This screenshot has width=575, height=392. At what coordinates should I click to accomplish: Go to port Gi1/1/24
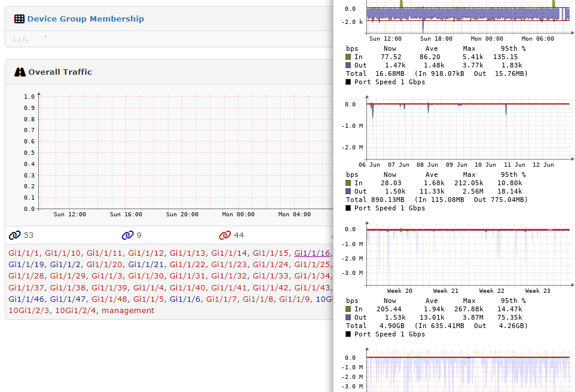point(270,264)
